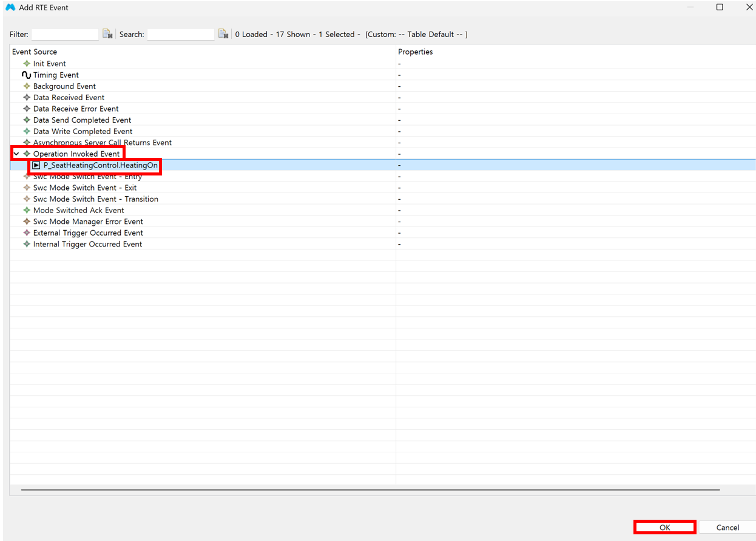This screenshot has width=756, height=541.
Task: Click inside the Search text field
Action: [181, 35]
